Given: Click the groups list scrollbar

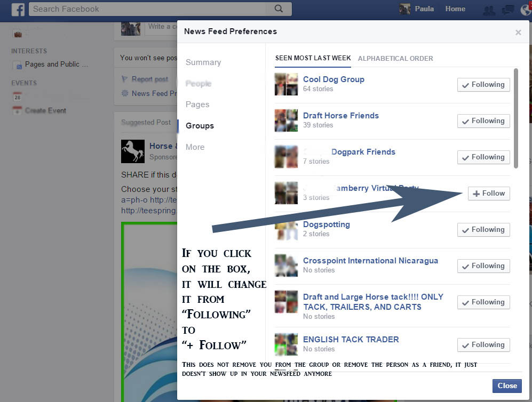Looking at the screenshot, I should [515, 117].
